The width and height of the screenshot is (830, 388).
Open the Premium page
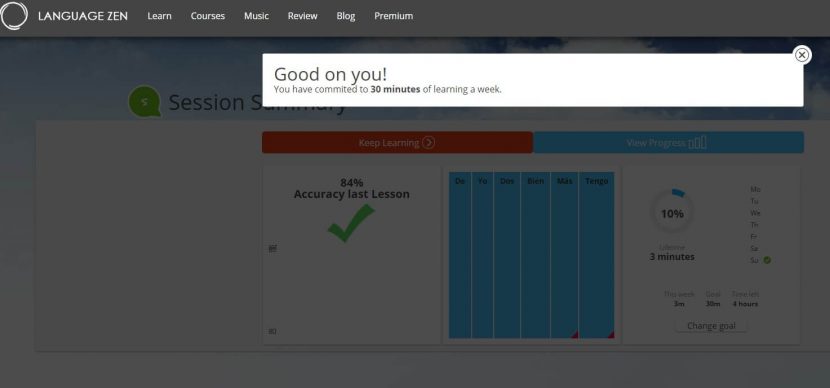coord(393,16)
